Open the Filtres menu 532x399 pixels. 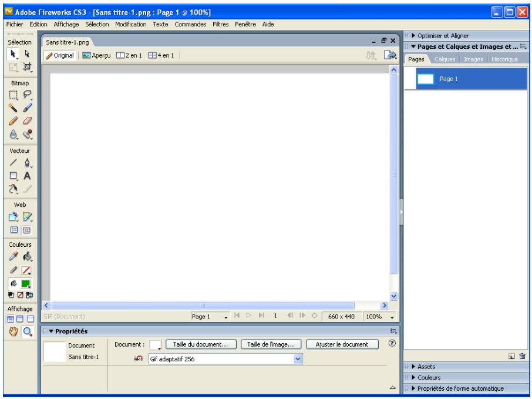(x=221, y=24)
